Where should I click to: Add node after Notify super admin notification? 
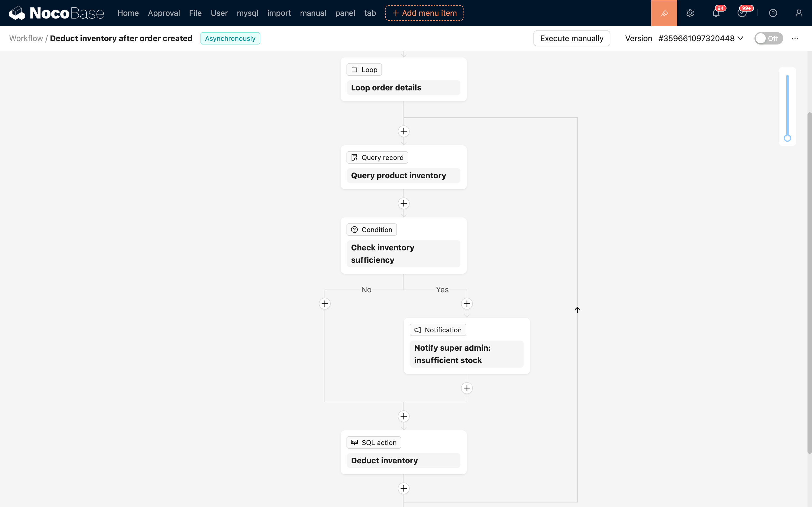[x=467, y=388]
